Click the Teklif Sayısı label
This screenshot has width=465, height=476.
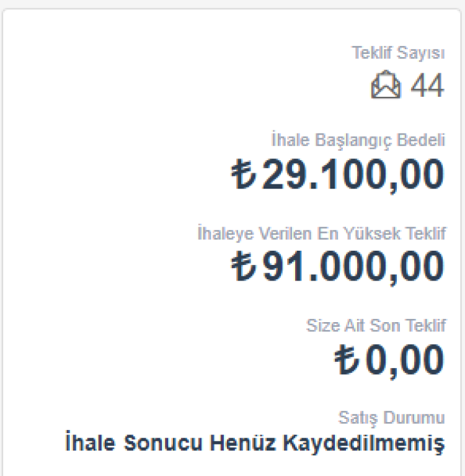pyautogui.click(x=398, y=53)
